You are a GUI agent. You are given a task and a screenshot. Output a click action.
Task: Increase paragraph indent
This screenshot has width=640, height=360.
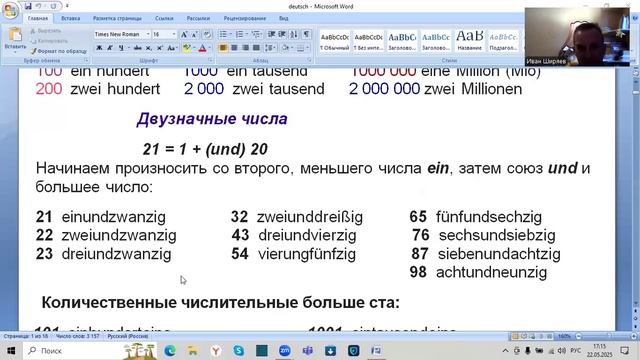click(x=282, y=34)
